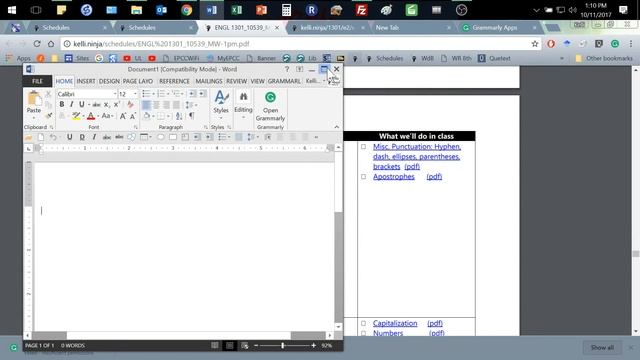Click the Subscript button

pyautogui.click(x=107, y=105)
